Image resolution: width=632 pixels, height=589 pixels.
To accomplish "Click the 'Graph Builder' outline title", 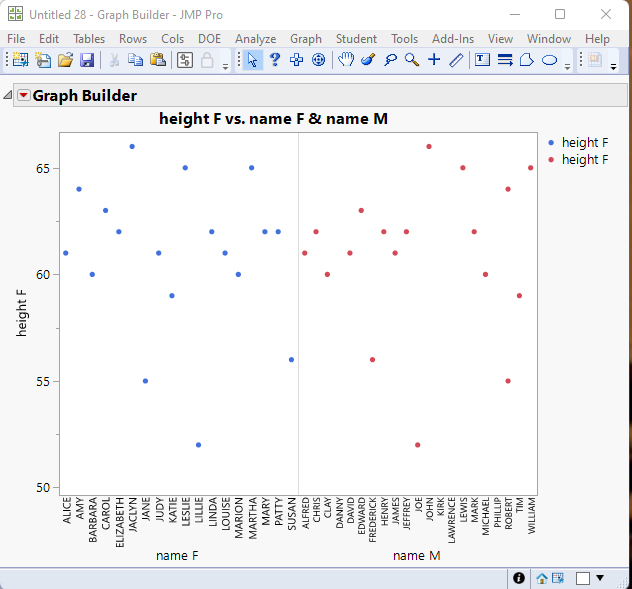I will coord(85,96).
